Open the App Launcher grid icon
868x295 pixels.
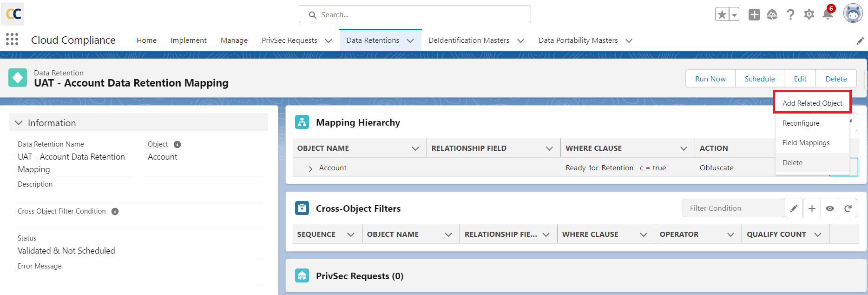coord(12,40)
